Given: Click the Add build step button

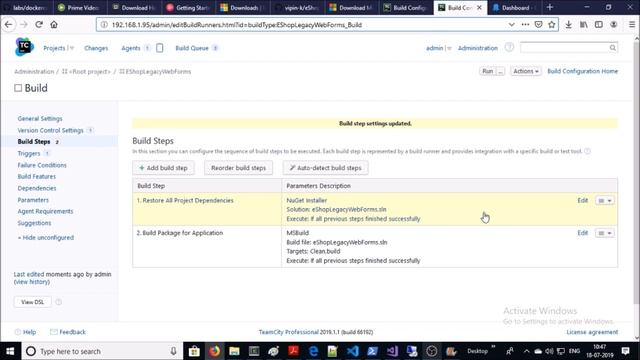Looking at the screenshot, I should coord(163,168).
